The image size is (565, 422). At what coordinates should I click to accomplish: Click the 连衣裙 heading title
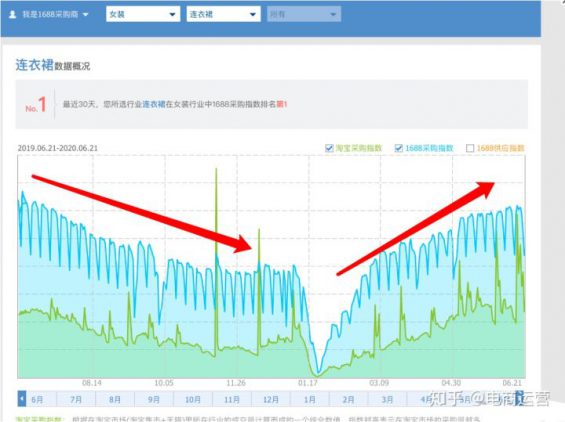pos(34,65)
